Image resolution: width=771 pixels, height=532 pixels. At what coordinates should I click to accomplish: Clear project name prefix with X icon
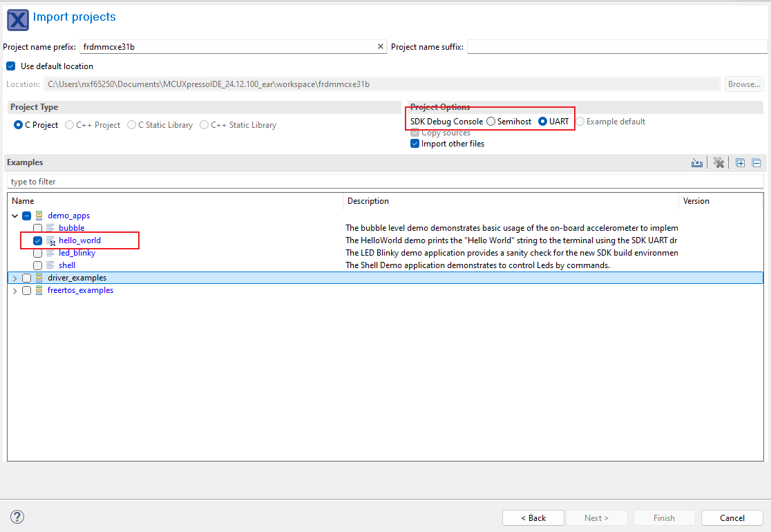tap(380, 47)
